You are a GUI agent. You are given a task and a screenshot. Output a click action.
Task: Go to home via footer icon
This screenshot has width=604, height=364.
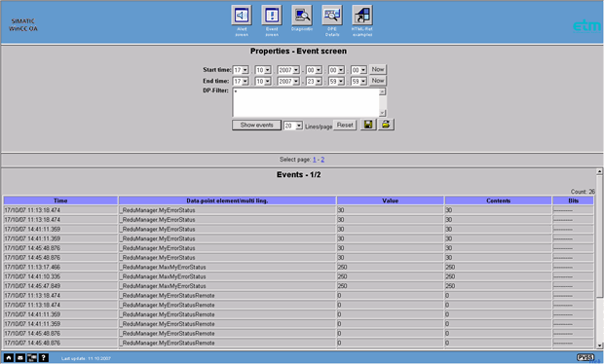(x=9, y=358)
